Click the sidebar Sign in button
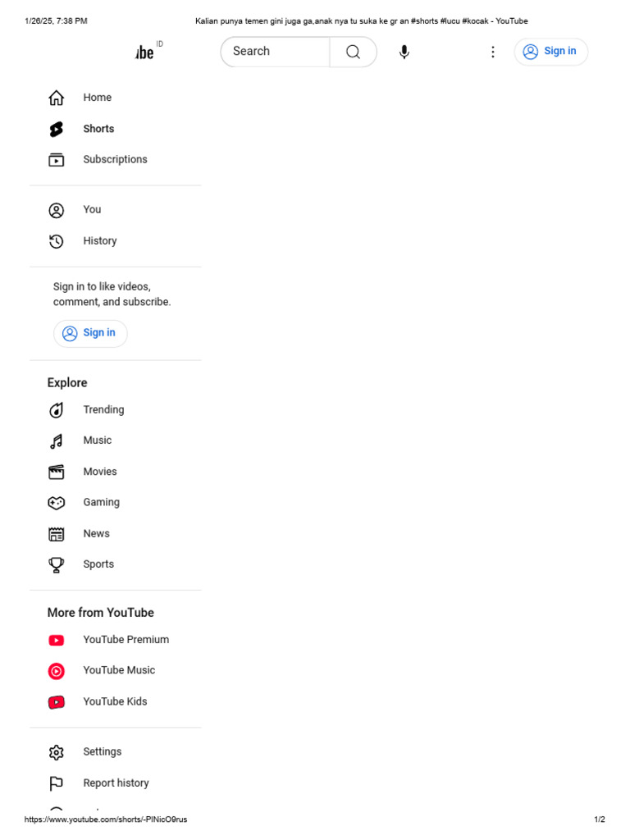 click(x=90, y=333)
